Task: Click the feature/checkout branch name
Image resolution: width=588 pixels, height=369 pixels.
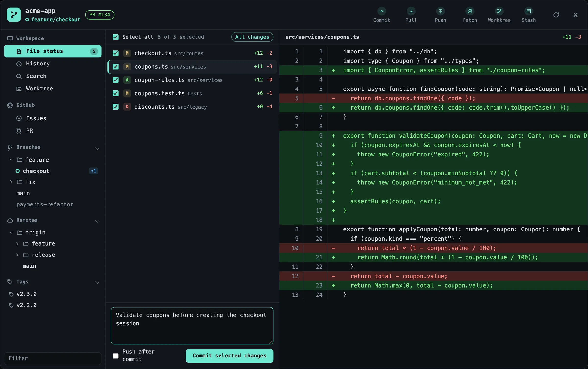Action: (x=56, y=20)
